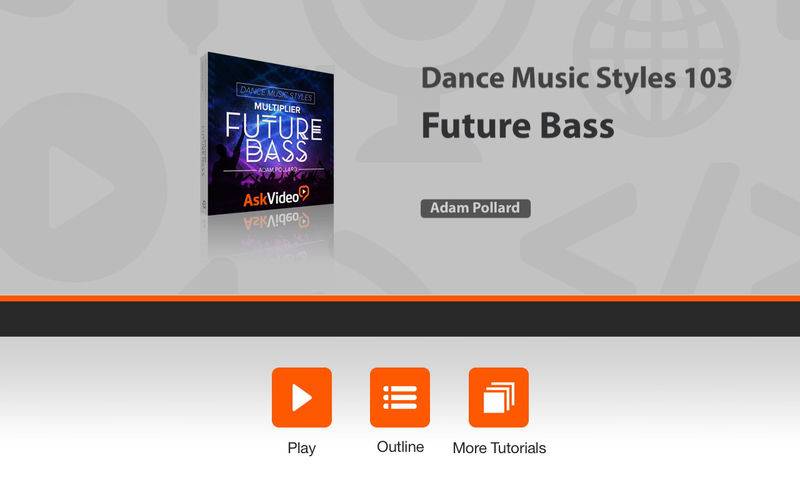This screenshot has width=800, height=500.
Task: Click the large Future Bass heading
Action: coord(518,126)
